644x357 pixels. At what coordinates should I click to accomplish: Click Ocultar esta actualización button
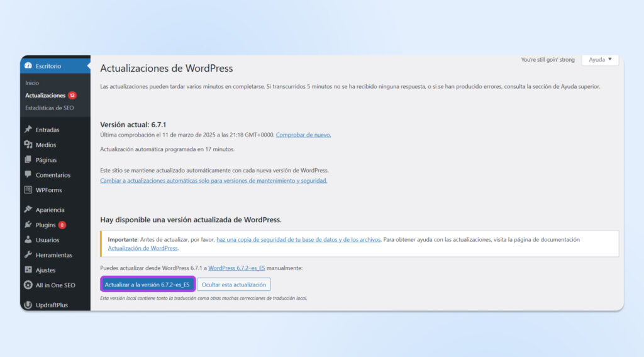[x=234, y=284]
